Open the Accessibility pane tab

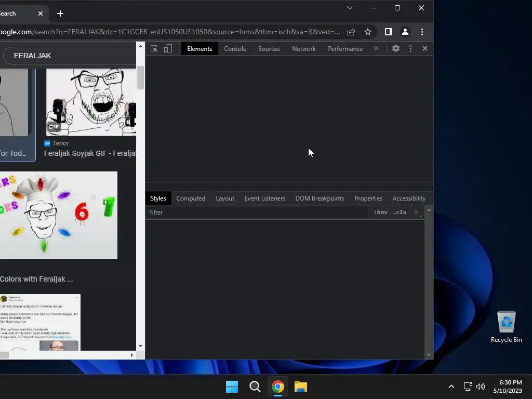(409, 198)
